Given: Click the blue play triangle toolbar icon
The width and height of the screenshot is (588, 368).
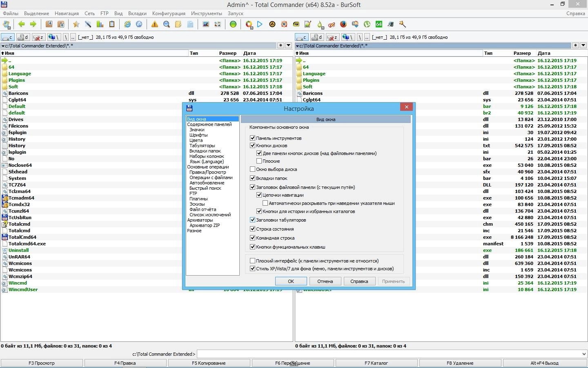Looking at the screenshot, I should [x=260, y=24].
